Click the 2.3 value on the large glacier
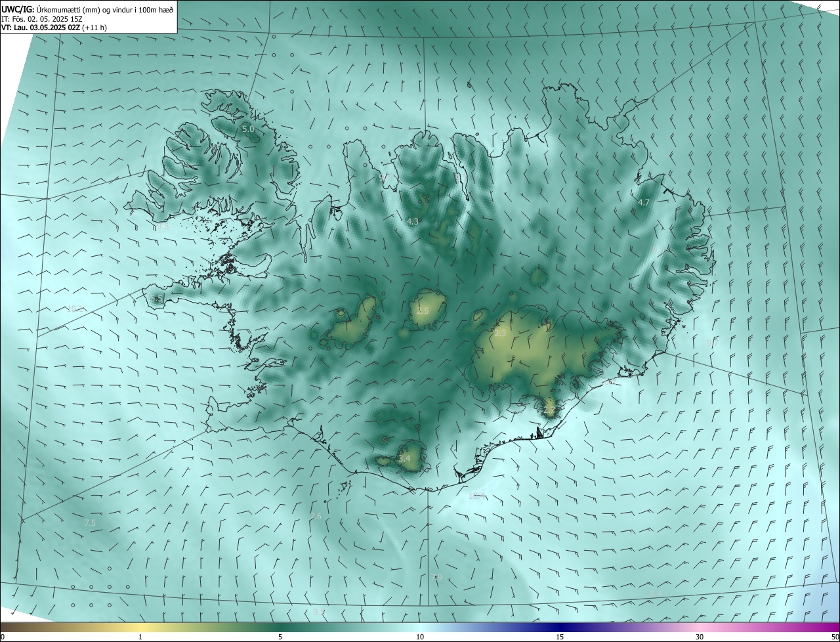 click(x=500, y=333)
